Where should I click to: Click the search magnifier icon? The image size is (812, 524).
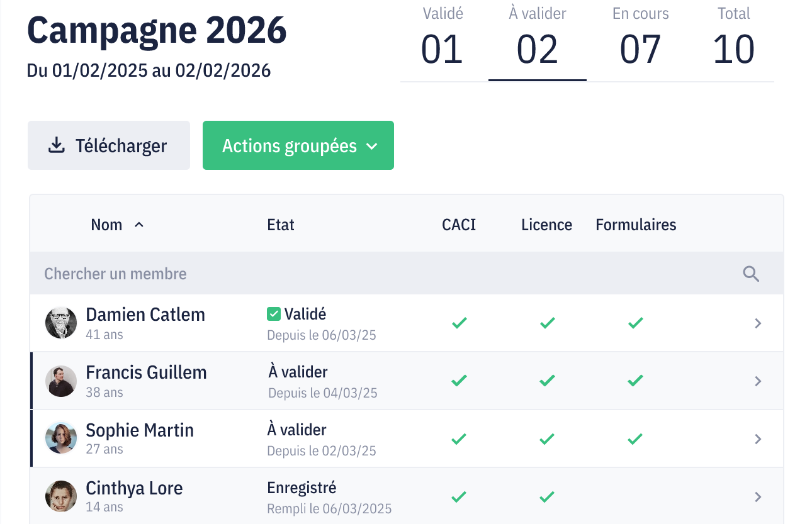coord(751,274)
